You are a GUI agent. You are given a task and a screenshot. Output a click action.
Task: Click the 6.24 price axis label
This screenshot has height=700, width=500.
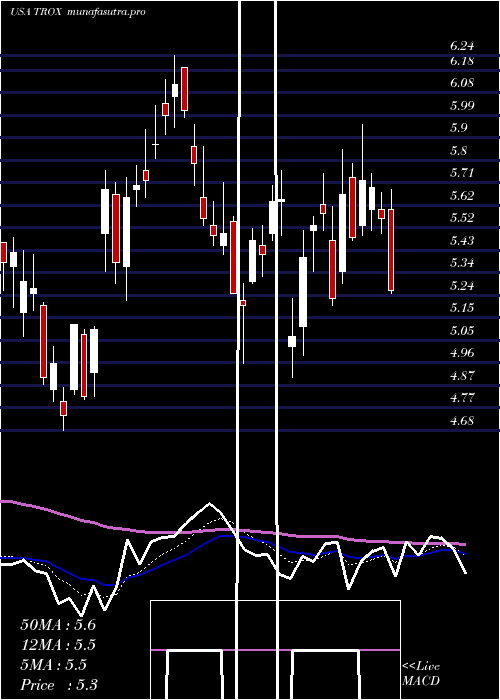point(462,46)
